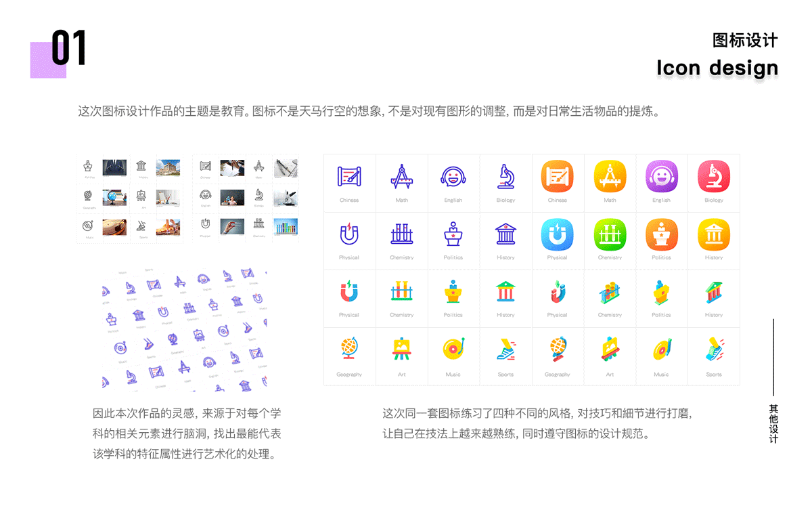Select the flat colored Chemistry tubes icon
Screen dimensions: 812x508
coord(401,291)
